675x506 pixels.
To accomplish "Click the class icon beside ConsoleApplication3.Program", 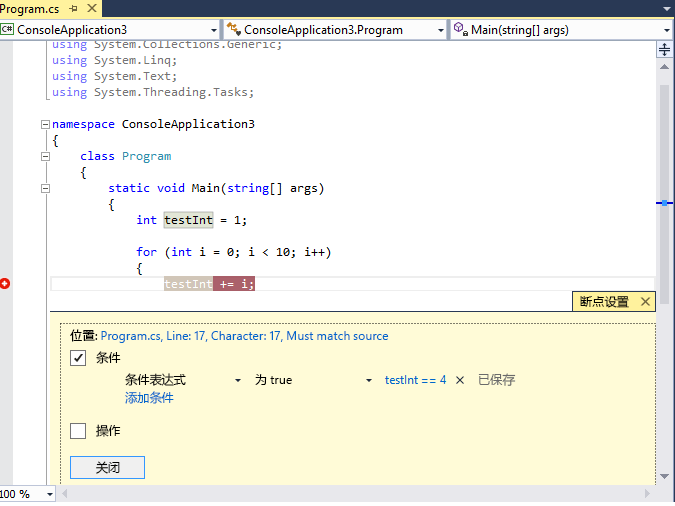I will point(233,29).
